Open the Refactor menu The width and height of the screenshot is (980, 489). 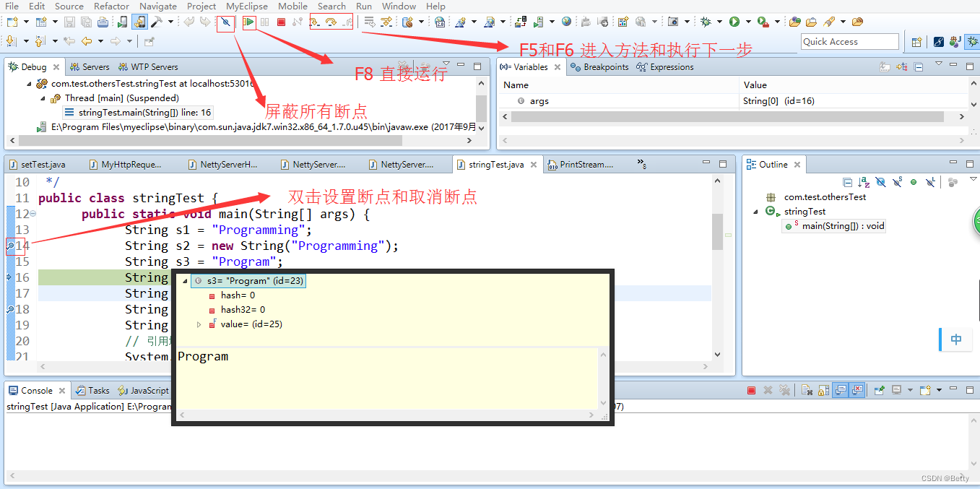click(112, 6)
